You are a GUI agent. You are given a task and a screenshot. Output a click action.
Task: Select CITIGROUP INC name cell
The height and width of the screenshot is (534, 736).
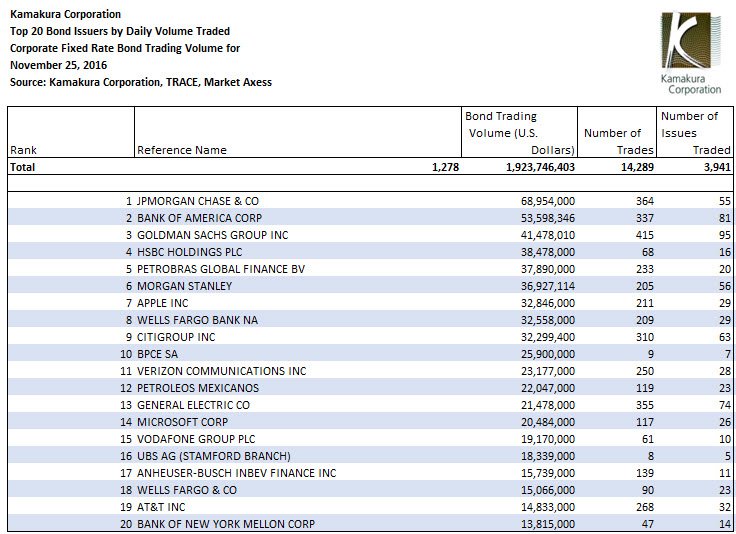click(x=176, y=337)
